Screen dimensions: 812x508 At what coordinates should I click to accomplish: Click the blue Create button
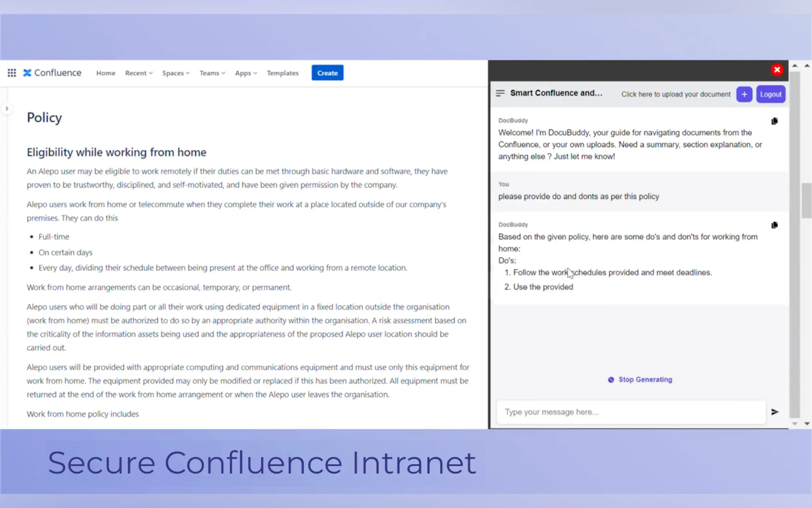pyautogui.click(x=327, y=73)
